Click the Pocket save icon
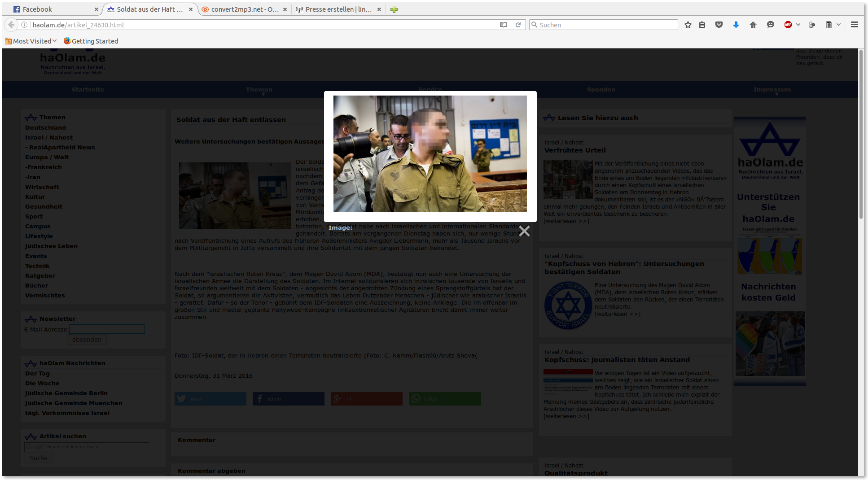 pyautogui.click(x=719, y=25)
